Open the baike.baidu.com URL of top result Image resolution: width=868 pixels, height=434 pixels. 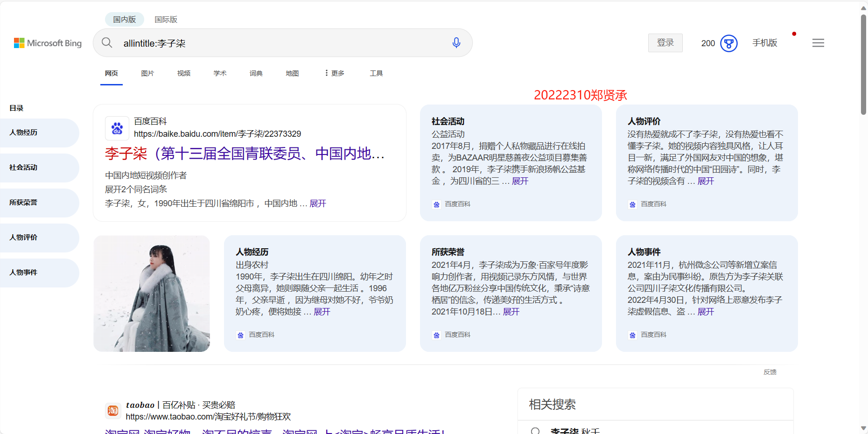point(217,134)
